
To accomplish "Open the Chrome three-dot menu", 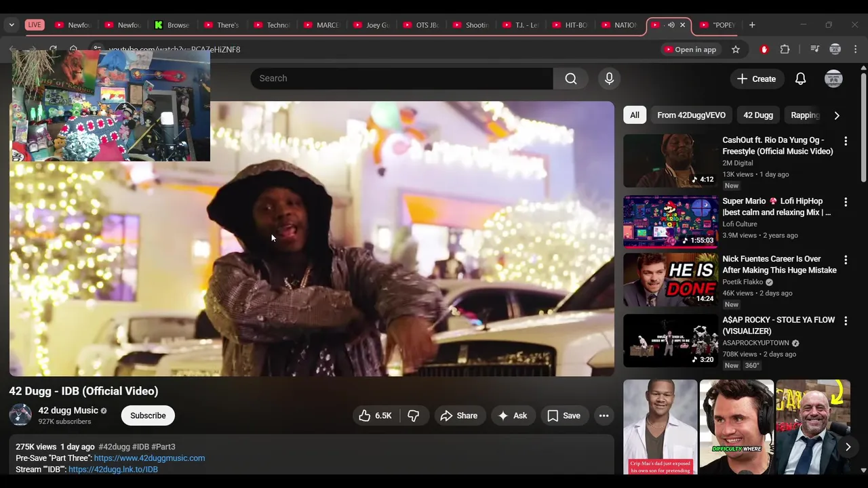I will coord(856,49).
